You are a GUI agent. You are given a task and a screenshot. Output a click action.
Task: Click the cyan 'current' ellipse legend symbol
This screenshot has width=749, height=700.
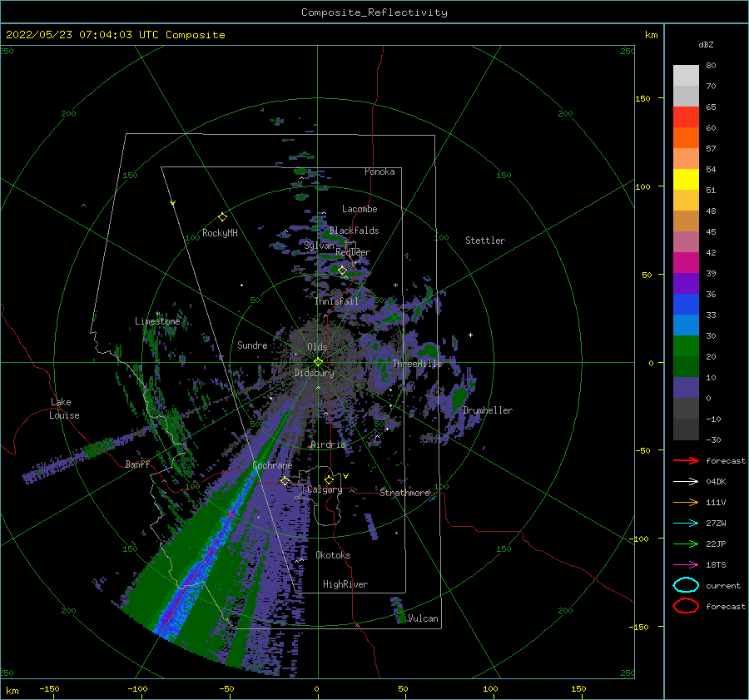tap(686, 585)
